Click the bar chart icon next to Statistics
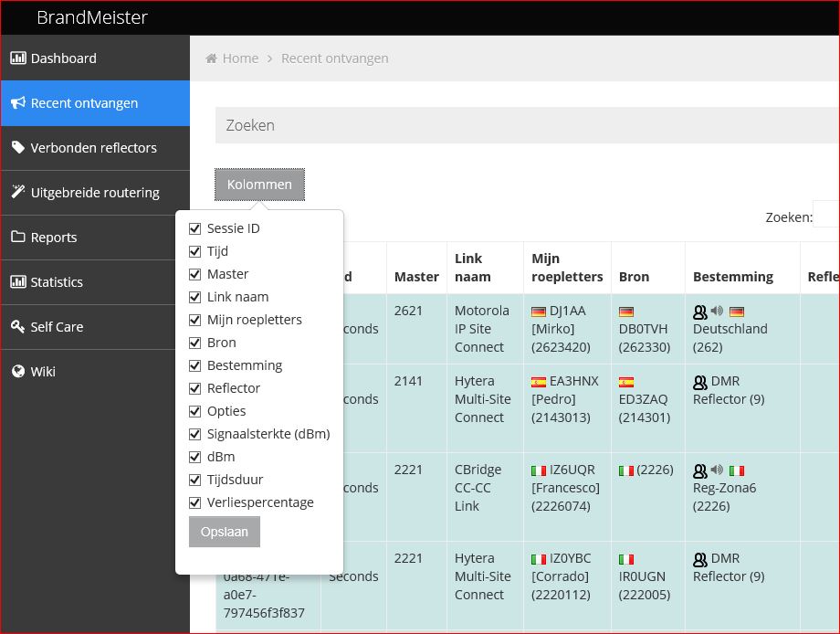 17,281
